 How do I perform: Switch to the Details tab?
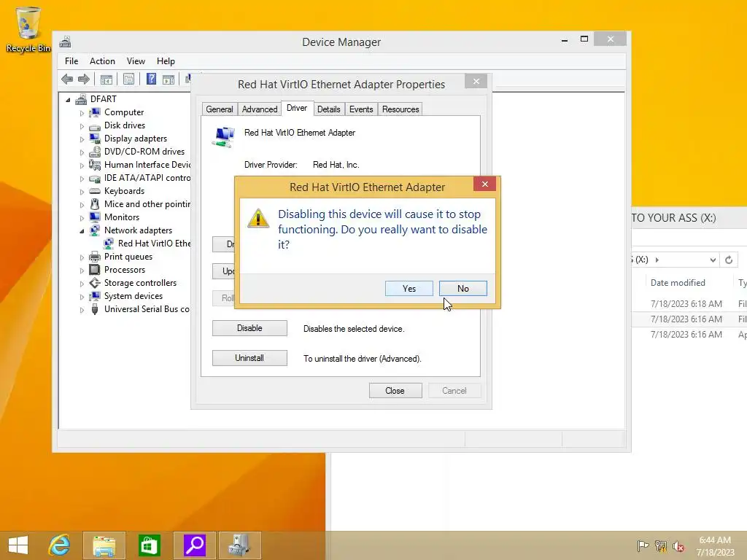[329, 109]
